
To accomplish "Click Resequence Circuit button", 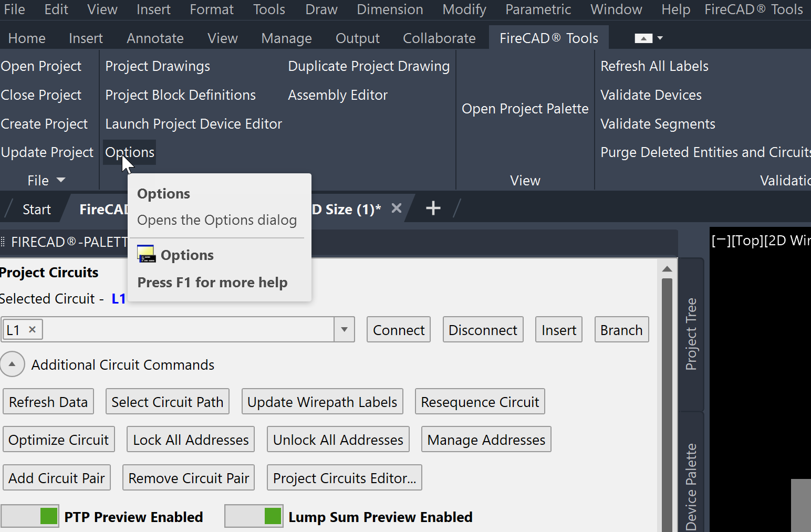I will click(480, 401).
